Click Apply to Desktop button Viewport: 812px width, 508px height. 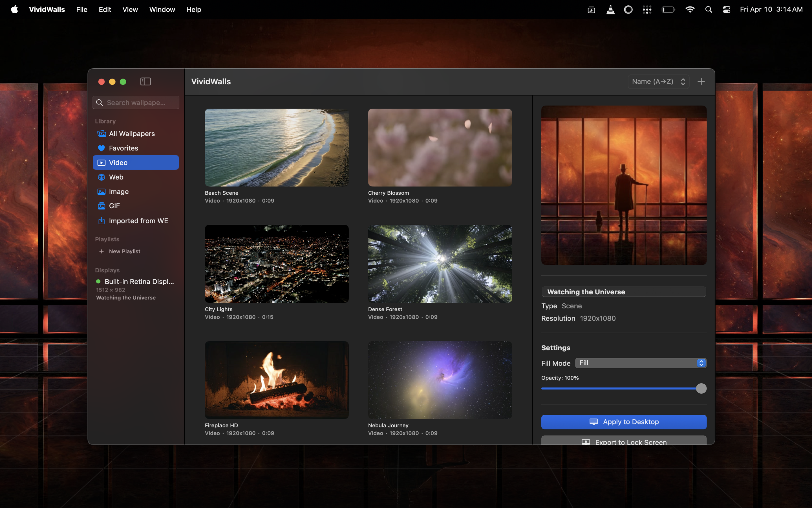624,422
